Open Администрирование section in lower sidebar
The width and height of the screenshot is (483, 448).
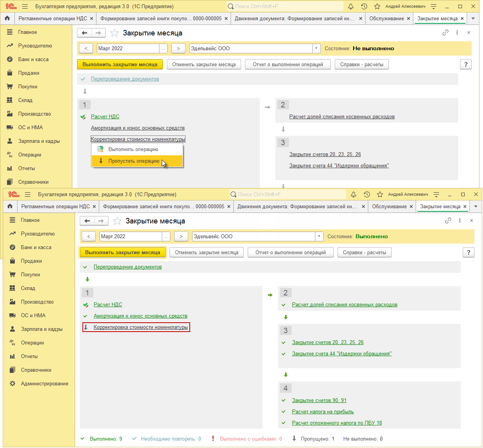pyautogui.click(x=45, y=383)
